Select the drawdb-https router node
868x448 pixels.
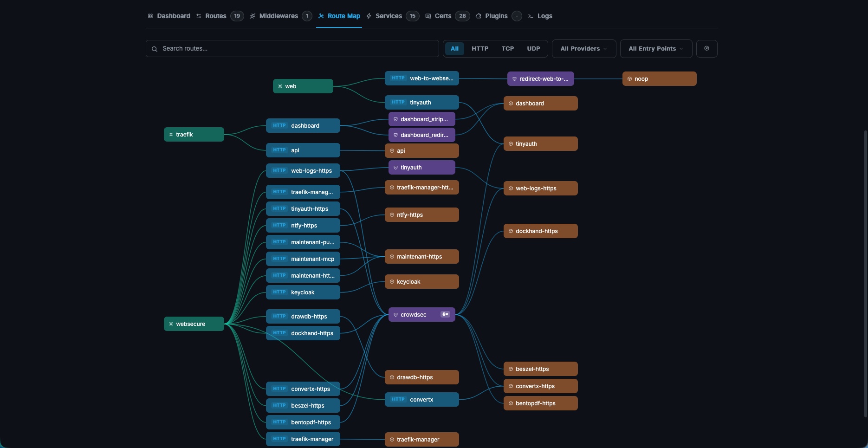(x=303, y=316)
